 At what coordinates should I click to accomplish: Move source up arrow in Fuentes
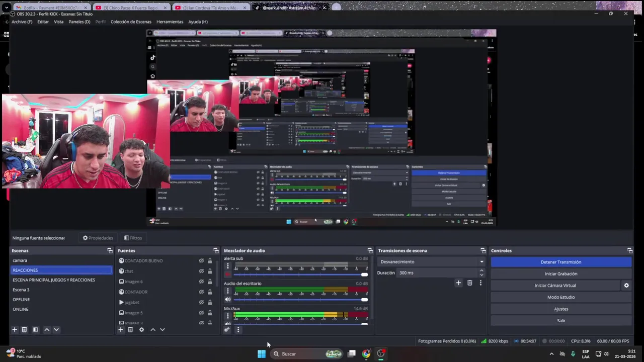pos(153,330)
